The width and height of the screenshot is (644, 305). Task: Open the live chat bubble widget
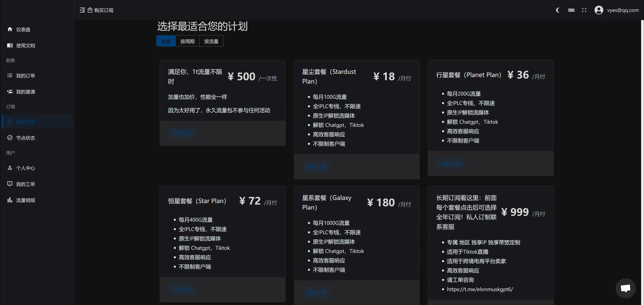[x=626, y=288]
